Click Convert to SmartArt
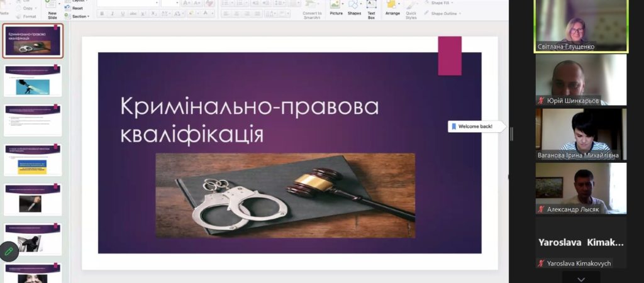 [312, 9]
